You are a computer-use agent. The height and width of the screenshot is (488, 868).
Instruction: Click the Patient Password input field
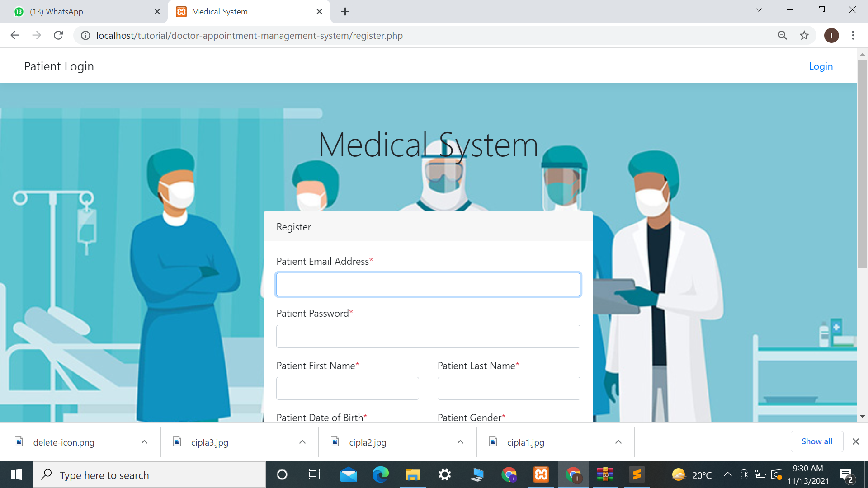click(x=428, y=336)
